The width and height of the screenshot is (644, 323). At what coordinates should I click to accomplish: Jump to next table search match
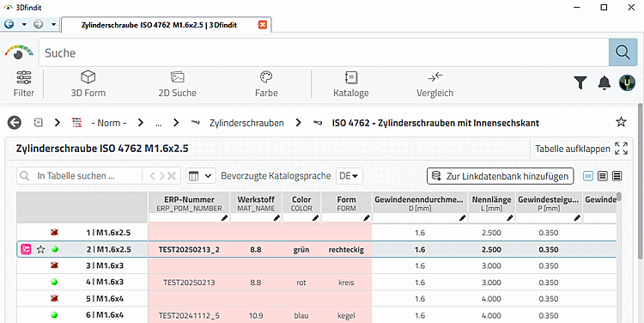(161, 176)
